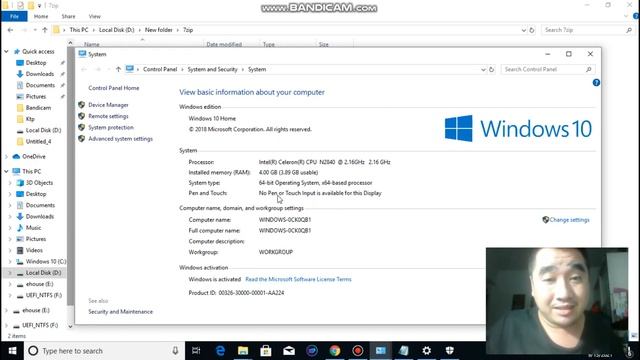Open Device Manager from System sidebar

[108, 105]
